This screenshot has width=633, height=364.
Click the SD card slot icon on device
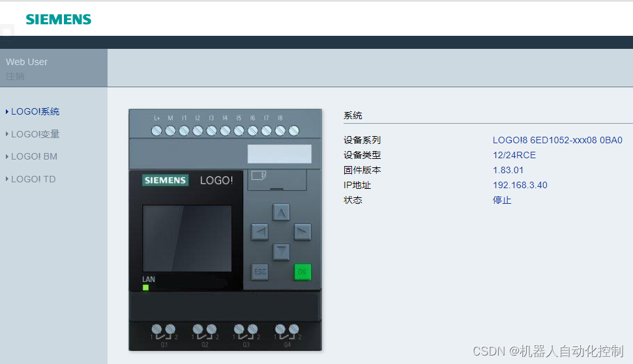tap(258, 175)
